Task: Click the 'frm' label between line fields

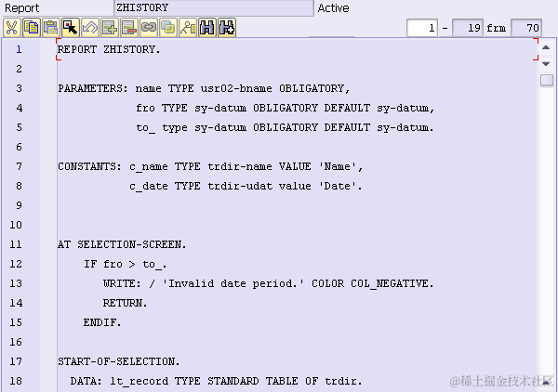Action: point(497,28)
